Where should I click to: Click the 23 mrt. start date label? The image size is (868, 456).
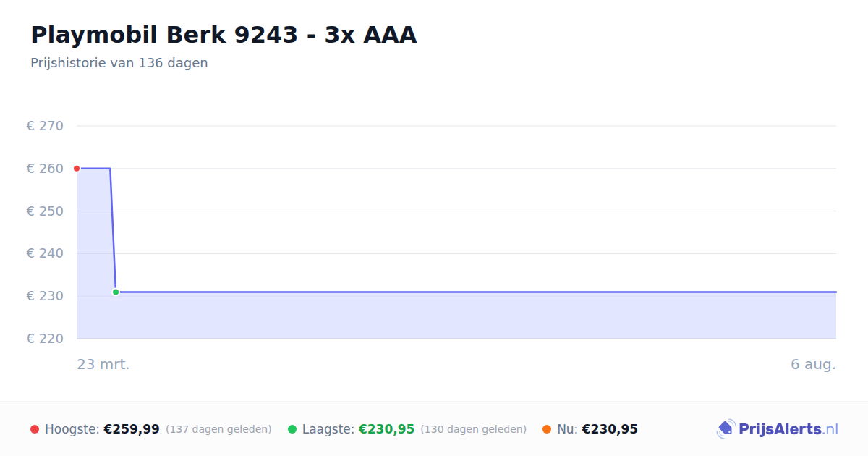[x=103, y=364]
